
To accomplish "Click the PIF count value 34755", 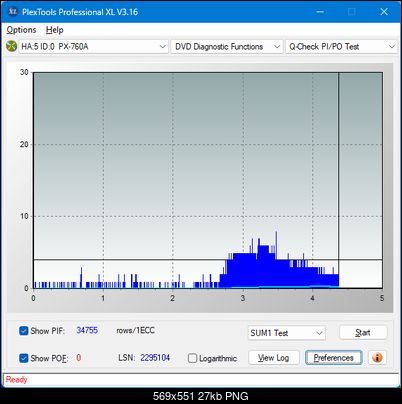I will tap(87, 330).
